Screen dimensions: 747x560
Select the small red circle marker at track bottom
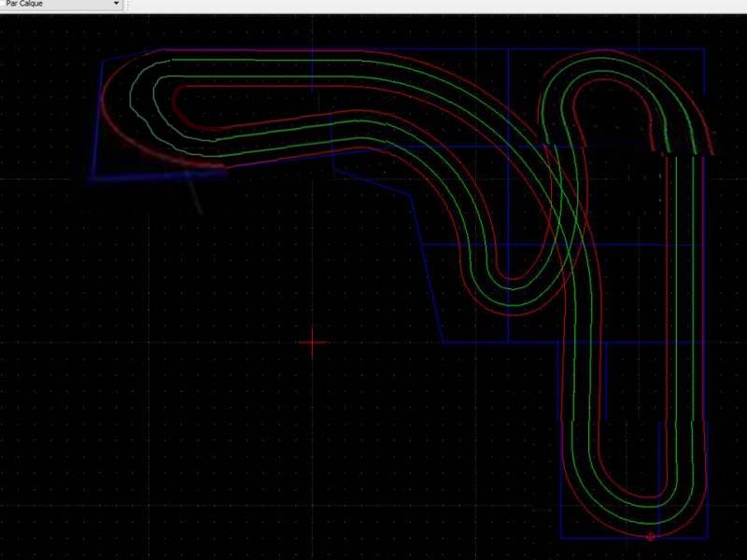click(651, 537)
